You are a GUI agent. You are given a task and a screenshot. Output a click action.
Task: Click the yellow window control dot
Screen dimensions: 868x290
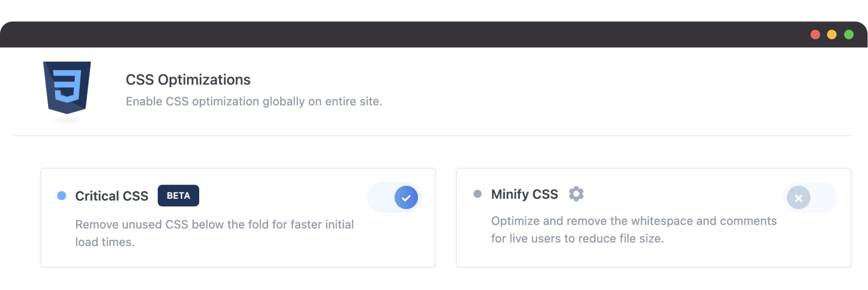coord(832,35)
